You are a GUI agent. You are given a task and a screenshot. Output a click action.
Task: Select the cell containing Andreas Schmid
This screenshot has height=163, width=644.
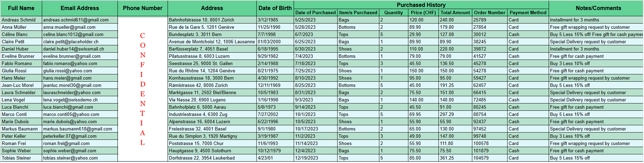click(x=21, y=20)
